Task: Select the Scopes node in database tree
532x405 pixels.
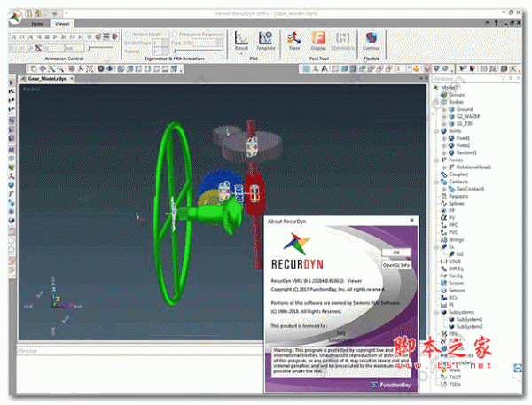Action: 452,283
